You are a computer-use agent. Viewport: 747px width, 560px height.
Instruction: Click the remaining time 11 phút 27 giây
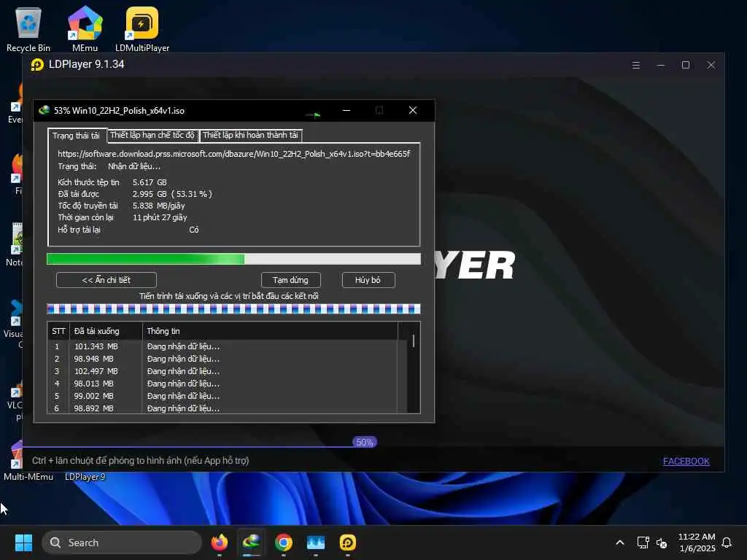coord(160,217)
